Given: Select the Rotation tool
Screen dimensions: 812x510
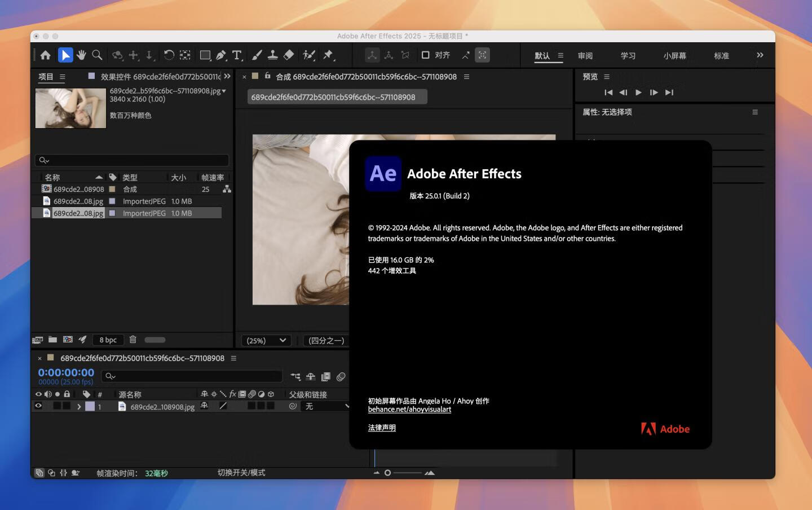Looking at the screenshot, I should (x=169, y=55).
